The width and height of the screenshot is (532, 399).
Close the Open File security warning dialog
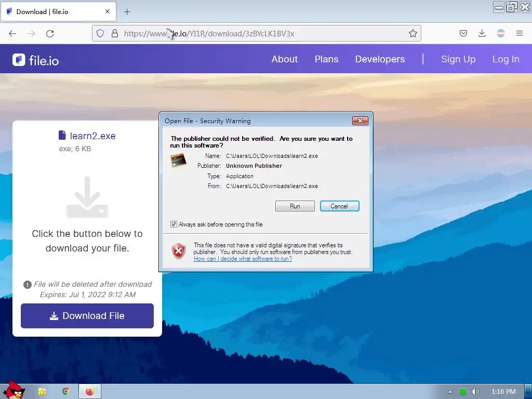click(360, 121)
